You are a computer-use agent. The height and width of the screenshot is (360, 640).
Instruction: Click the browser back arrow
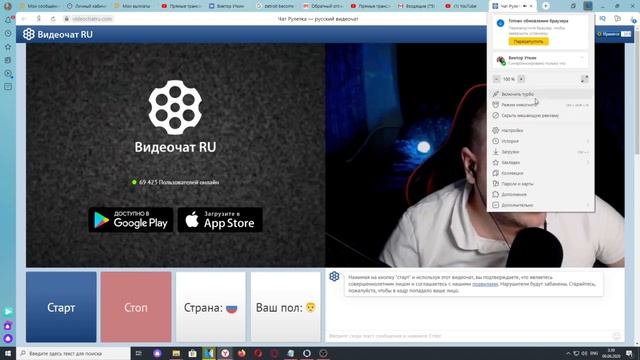[24, 19]
